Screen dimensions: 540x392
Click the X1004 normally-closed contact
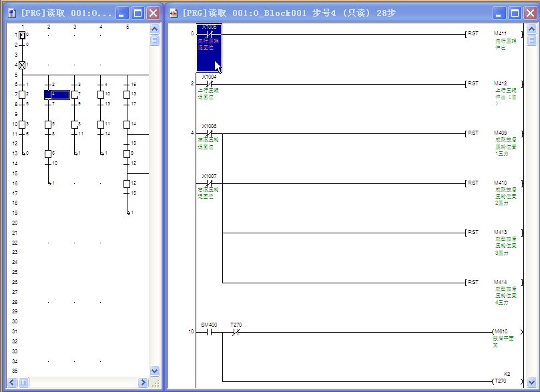coord(208,84)
